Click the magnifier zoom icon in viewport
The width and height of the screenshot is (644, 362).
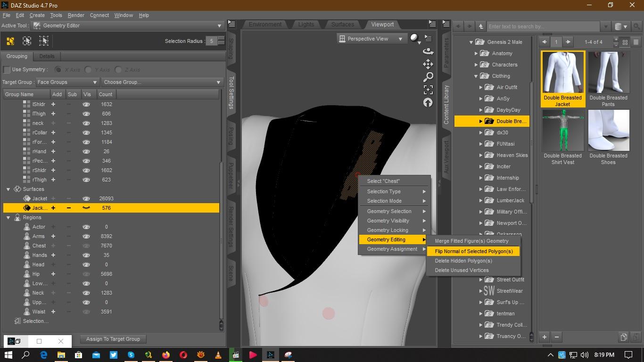(x=428, y=77)
